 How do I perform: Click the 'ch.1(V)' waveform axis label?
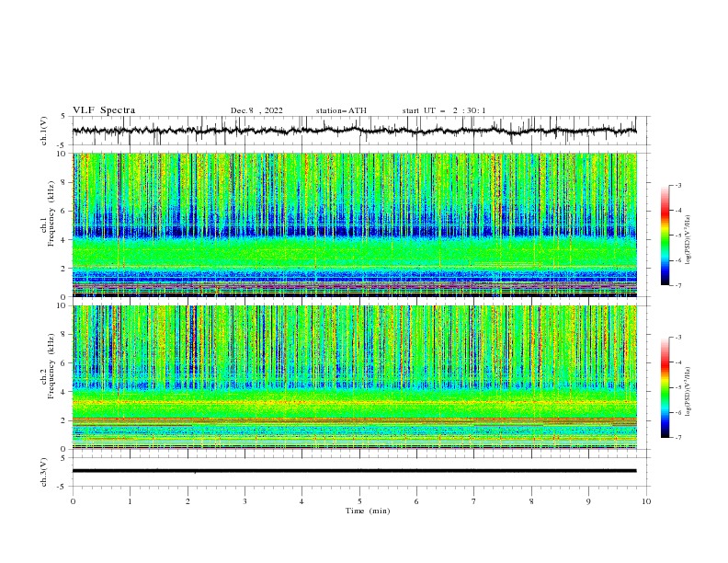tap(44, 131)
